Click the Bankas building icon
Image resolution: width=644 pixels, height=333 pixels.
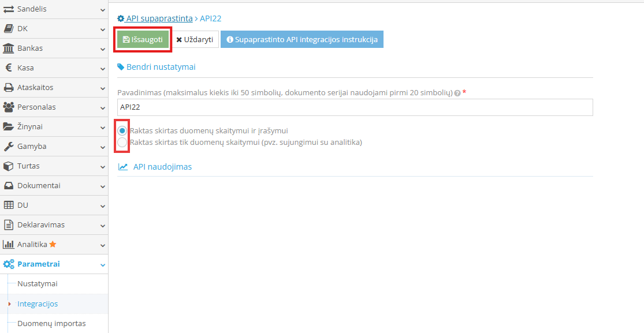coord(8,48)
